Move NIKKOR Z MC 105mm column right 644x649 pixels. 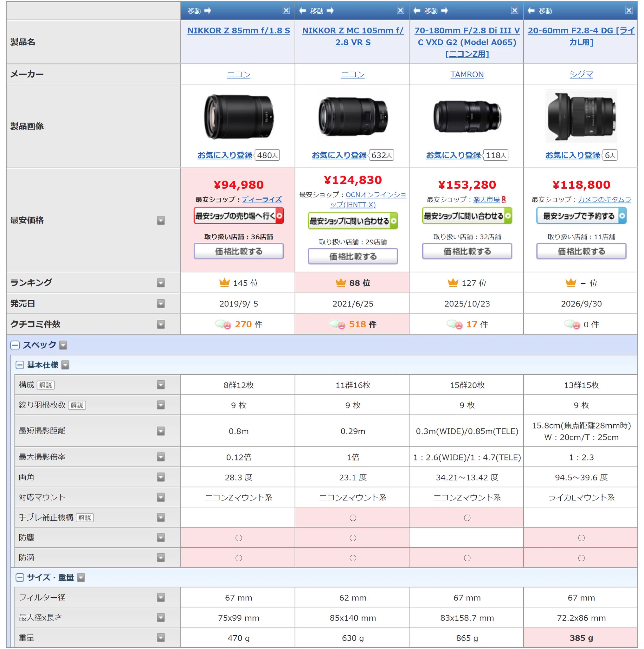tap(330, 11)
